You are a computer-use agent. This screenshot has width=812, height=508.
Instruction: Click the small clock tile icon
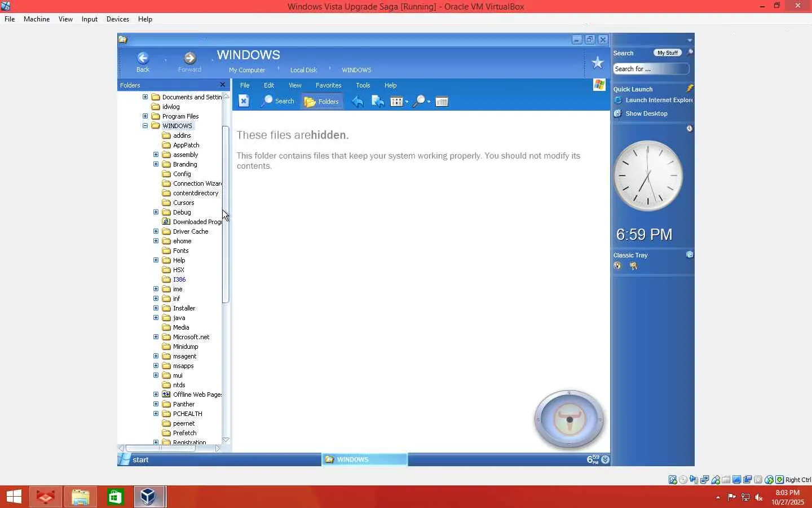tap(689, 129)
